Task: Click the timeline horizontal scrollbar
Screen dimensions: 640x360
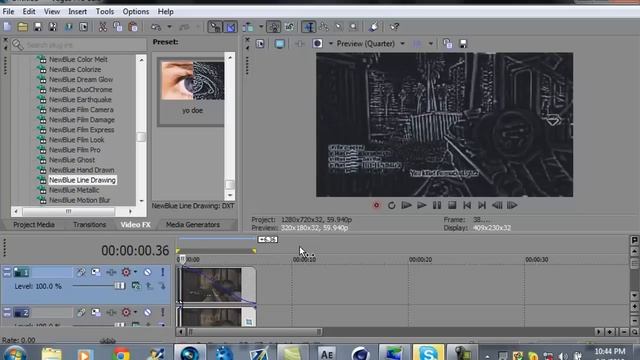Action: 254,332
